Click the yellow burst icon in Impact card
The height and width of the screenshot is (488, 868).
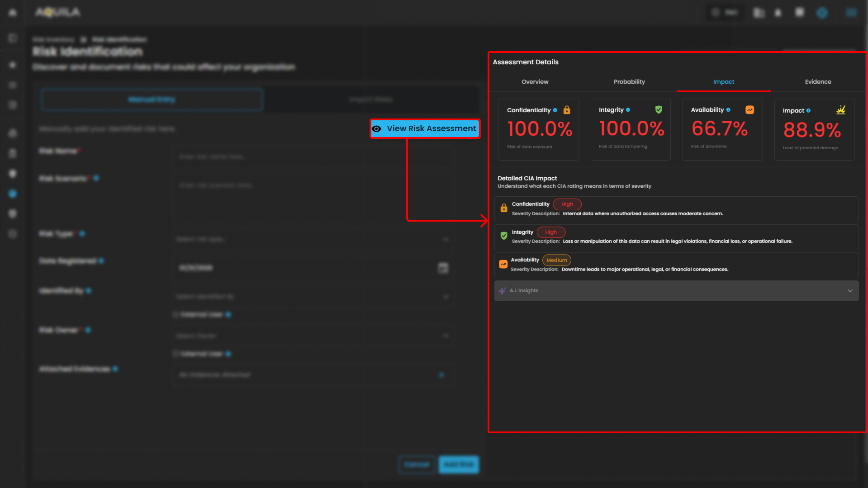pyautogui.click(x=840, y=110)
